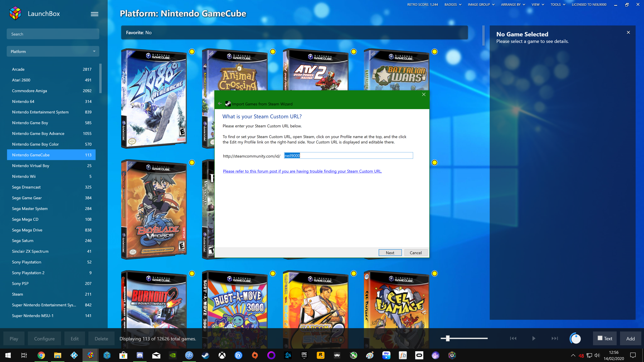Select the Nintendo 64 platform
Screen dimensions: 644x362
tap(51, 101)
